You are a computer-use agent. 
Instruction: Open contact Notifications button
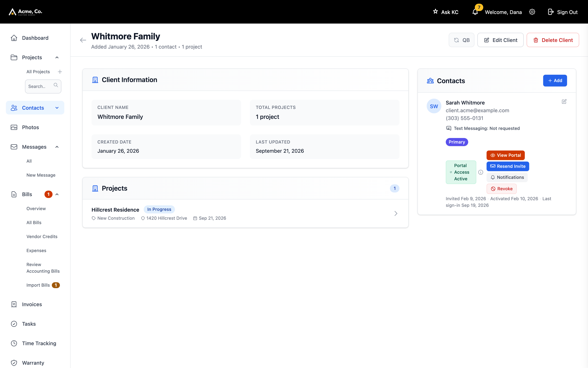pos(507,177)
